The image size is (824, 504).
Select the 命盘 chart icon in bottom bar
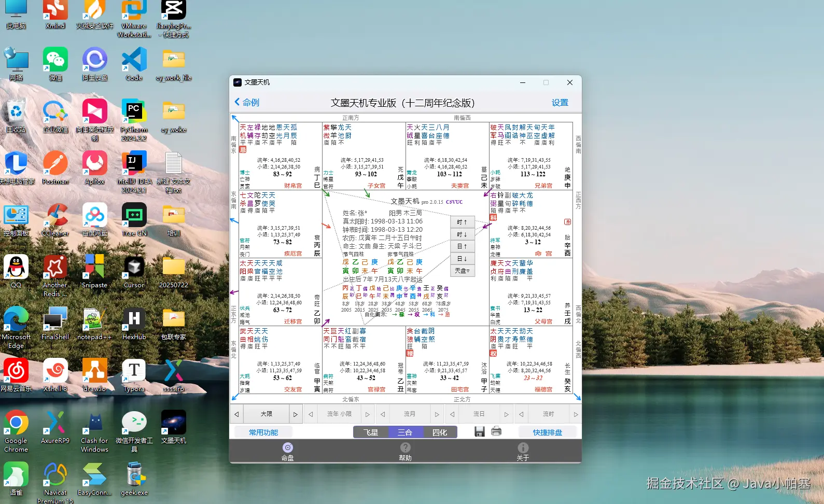point(288,447)
